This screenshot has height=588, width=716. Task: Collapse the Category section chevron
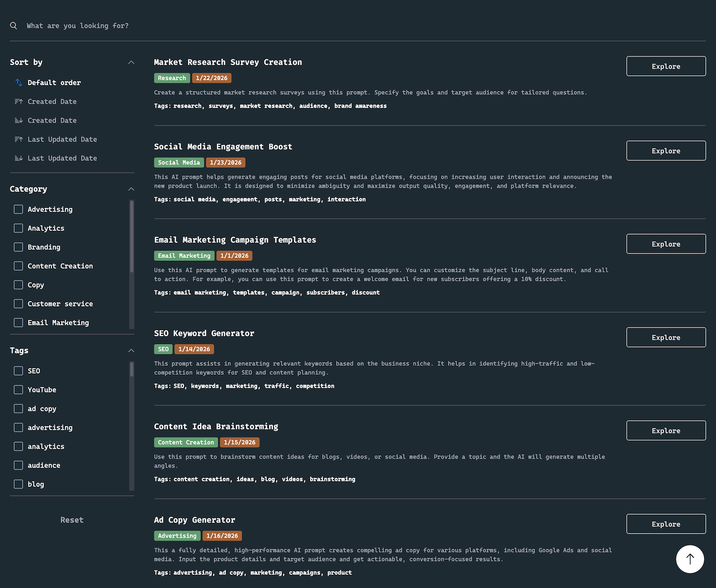pyautogui.click(x=131, y=189)
